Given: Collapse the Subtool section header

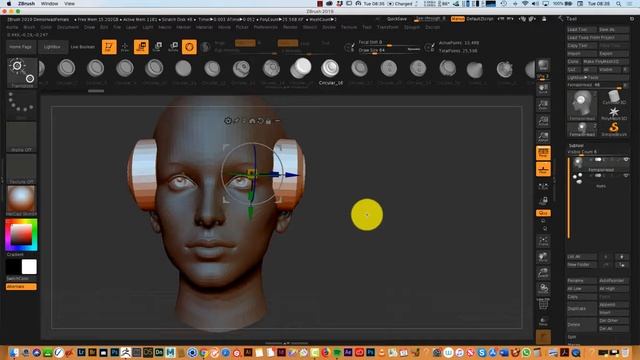Looking at the screenshot, I should [x=576, y=146].
